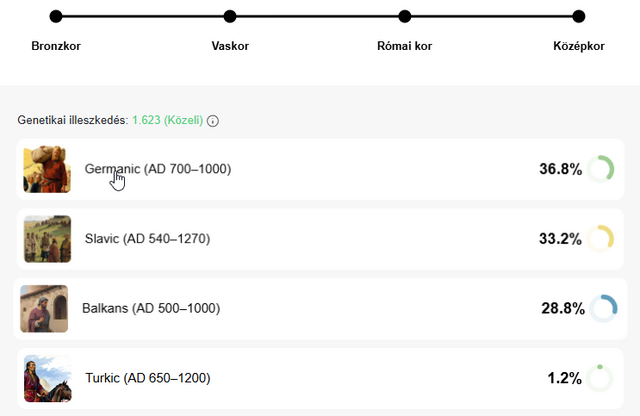Viewport: 640px width, 416px height.
Task: Click the Germanic (AD 700–1000) label
Action: point(158,169)
